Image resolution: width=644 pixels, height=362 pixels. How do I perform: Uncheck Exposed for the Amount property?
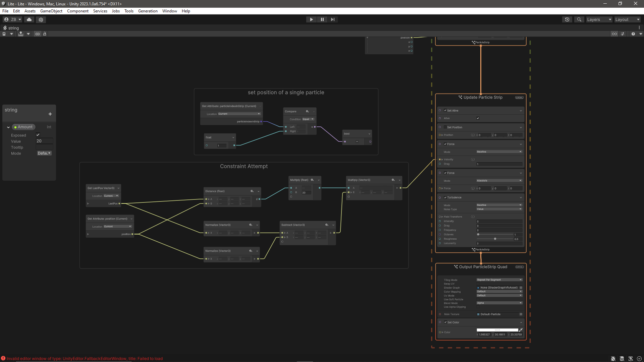(x=38, y=135)
